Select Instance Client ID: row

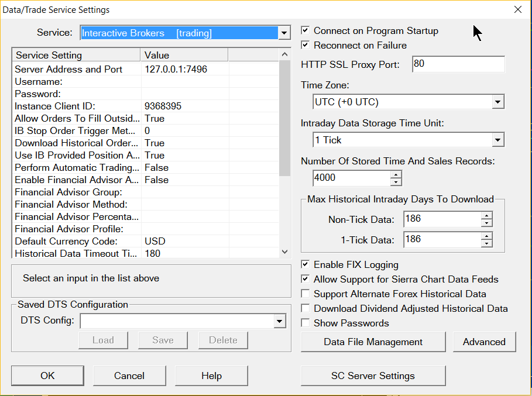(x=146, y=106)
